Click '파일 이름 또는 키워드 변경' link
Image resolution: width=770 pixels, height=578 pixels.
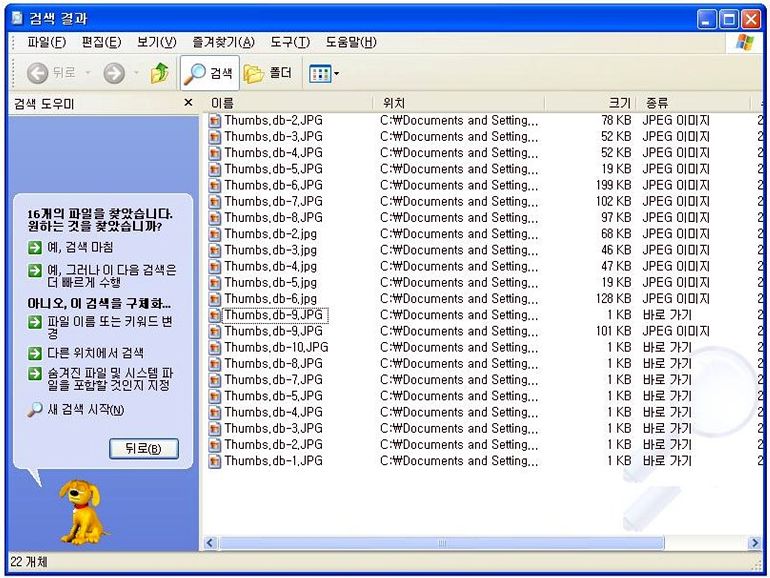coord(110,328)
